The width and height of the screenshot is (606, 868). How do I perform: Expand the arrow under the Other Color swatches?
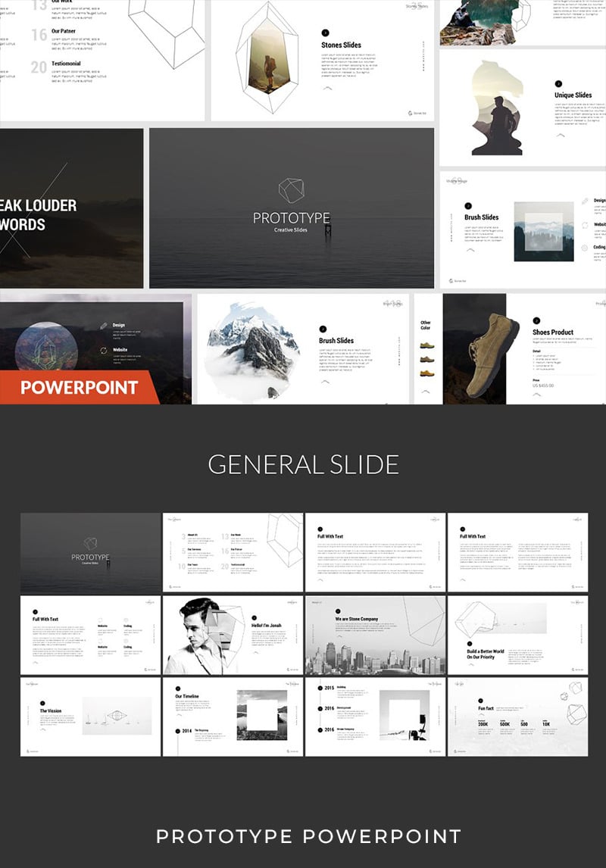[x=425, y=392]
